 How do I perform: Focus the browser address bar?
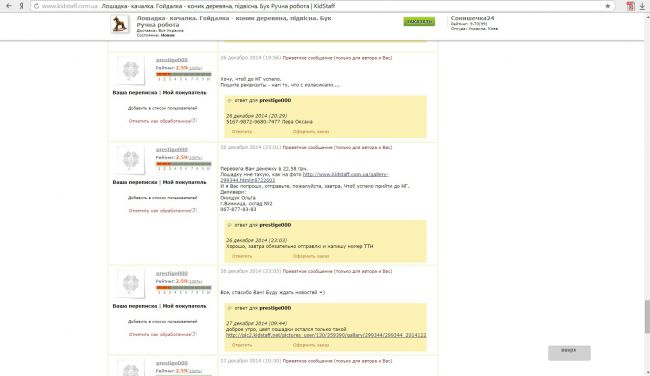(x=319, y=6)
